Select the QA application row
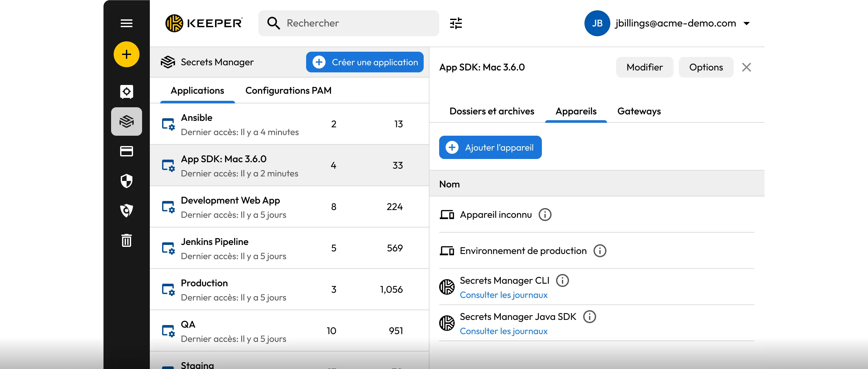Screen dimensions: 868x369 click(x=289, y=331)
